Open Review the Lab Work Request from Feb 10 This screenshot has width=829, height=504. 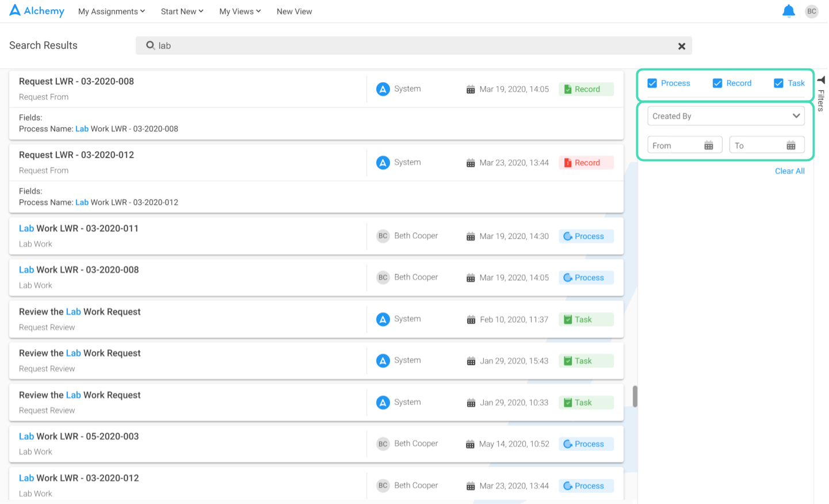[80, 312]
